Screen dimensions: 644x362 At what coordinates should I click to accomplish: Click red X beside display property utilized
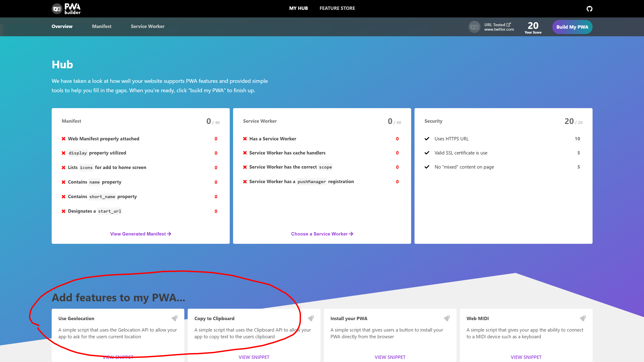pos(64,153)
